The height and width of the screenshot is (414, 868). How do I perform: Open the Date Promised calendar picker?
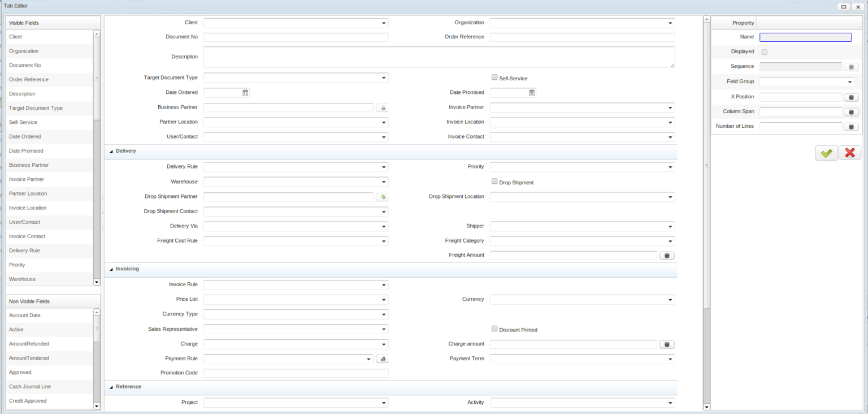[532, 93]
